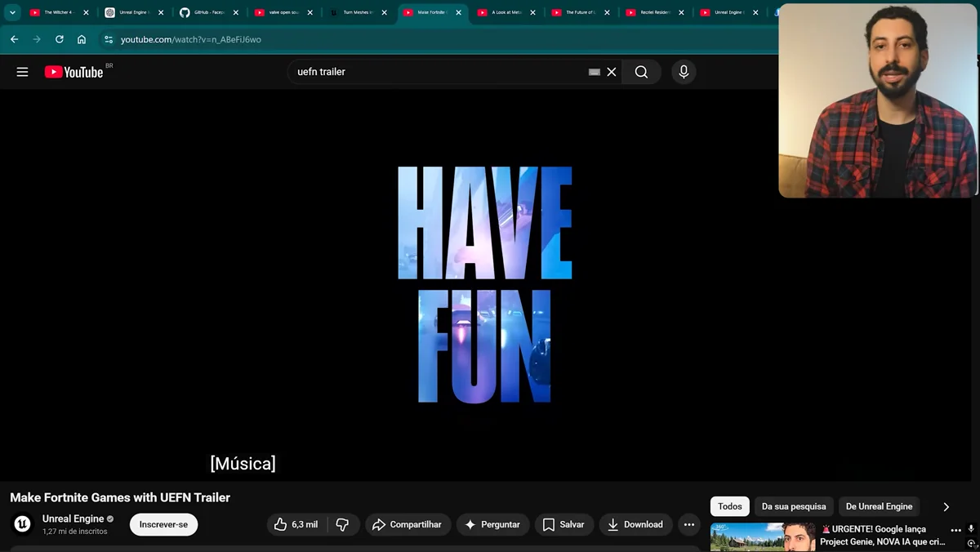The image size is (980, 552).
Task: Click the URGENTE video thumbnail
Action: pos(763,537)
